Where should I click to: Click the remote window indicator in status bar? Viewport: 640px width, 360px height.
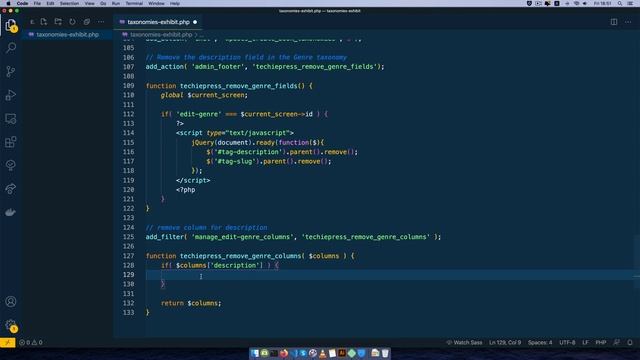pyautogui.click(x=8, y=342)
